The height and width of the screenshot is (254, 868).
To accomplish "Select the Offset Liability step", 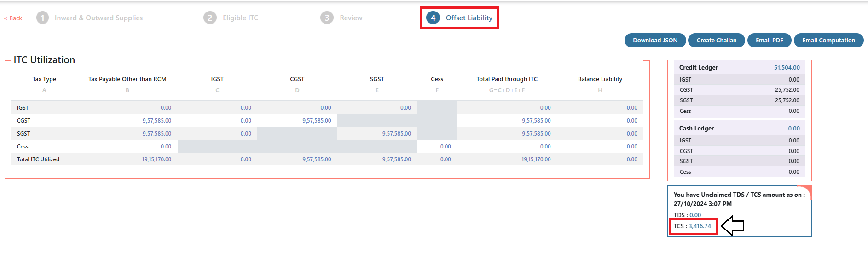I will coord(469,18).
